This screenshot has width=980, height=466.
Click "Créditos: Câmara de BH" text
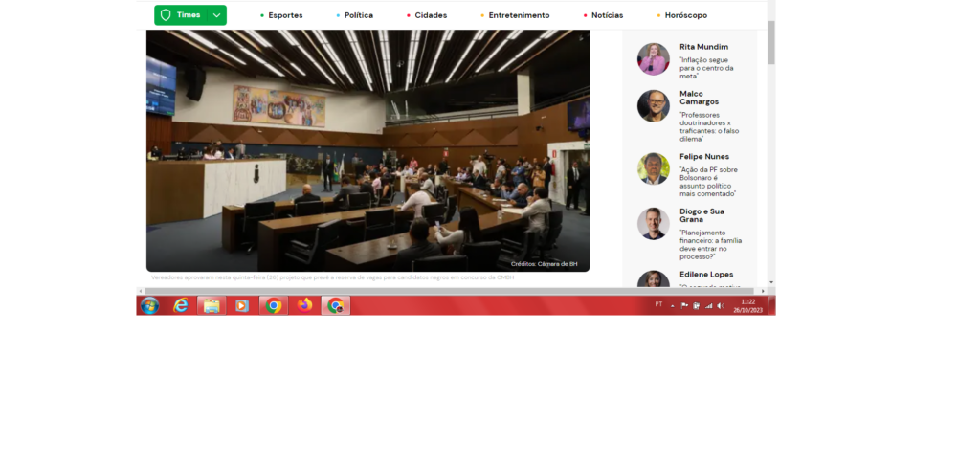[544, 263]
